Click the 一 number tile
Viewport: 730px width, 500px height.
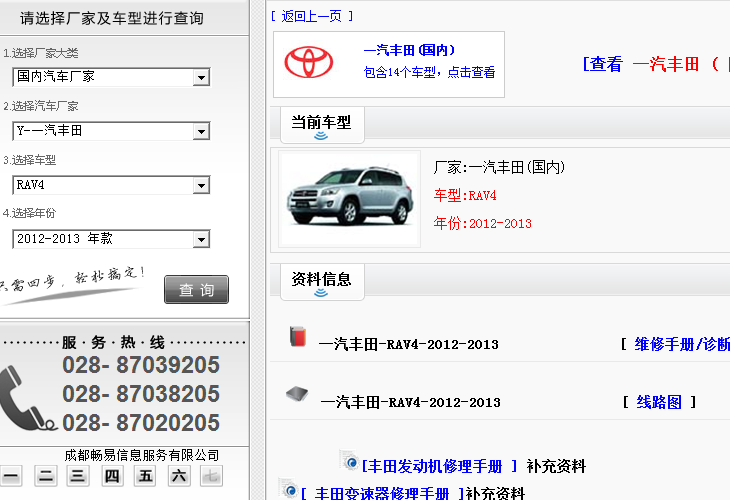point(10,476)
